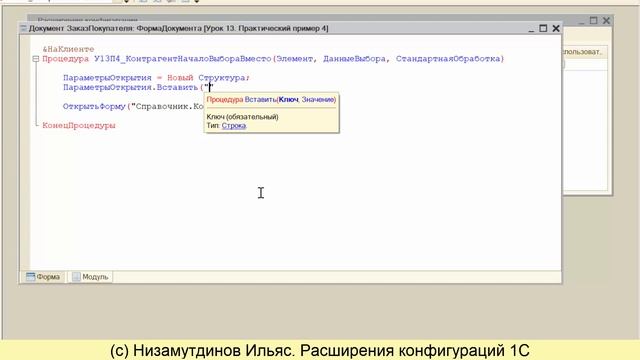Switch to the Форма tab
640x360 pixels.
pos(43,277)
